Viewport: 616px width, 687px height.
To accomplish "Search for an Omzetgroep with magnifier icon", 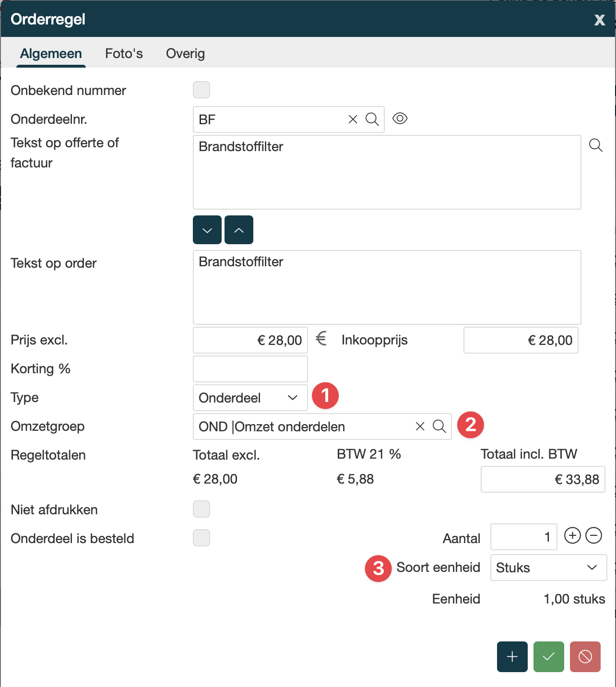I will tap(439, 426).
